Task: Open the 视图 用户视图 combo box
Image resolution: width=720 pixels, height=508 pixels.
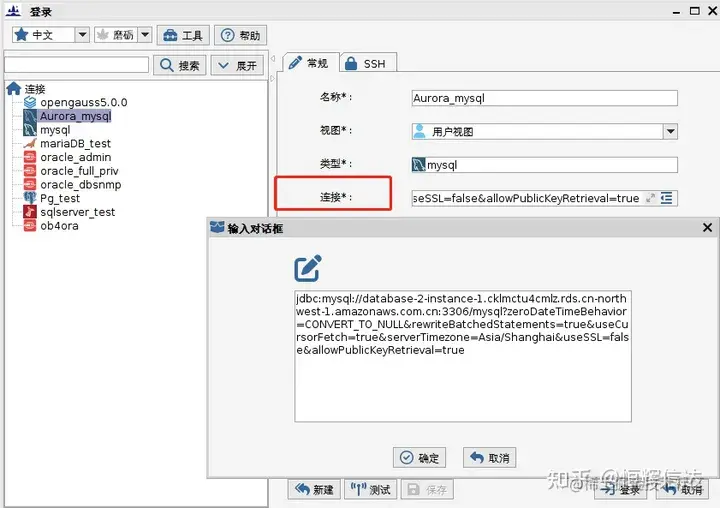Action: click(x=544, y=131)
